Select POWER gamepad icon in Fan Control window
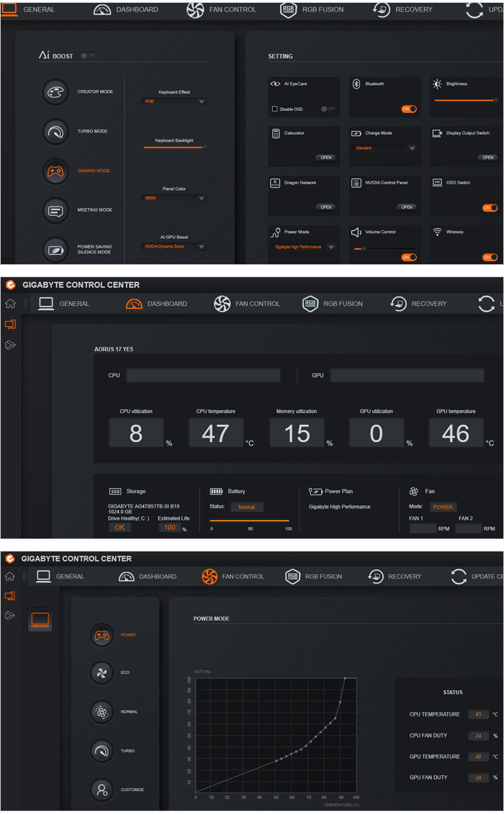Image resolution: width=504 pixels, height=815 pixels. (102, 635)
